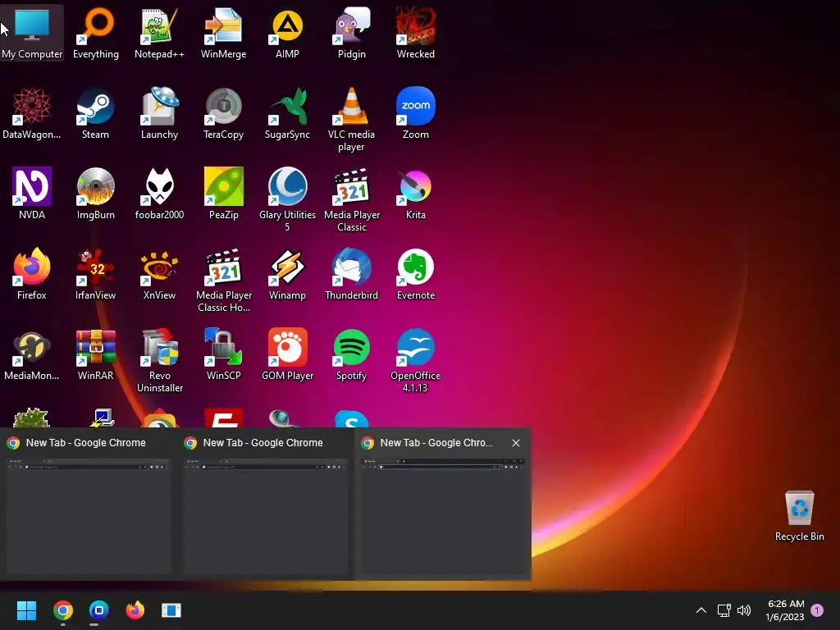This screenshot has height=630, width=840.
Task: Click the Winamp lightning icon
Action: tap(288, 274)
